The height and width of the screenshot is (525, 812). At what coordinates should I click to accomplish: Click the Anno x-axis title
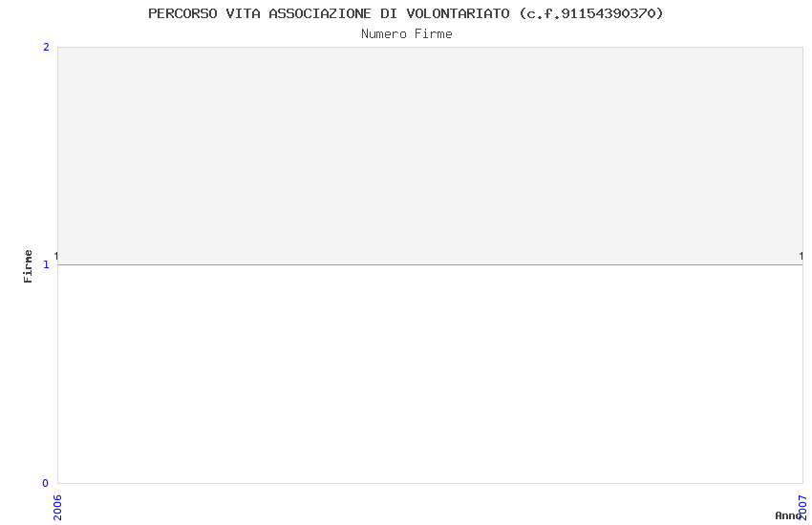(x=788, y=515)
